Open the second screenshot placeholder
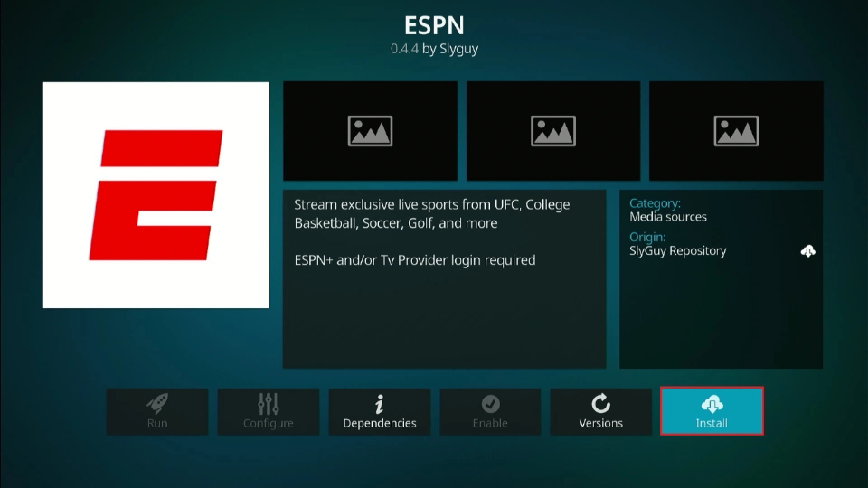The width and height of the screenshot is (868, 488). tap(553, 131)
